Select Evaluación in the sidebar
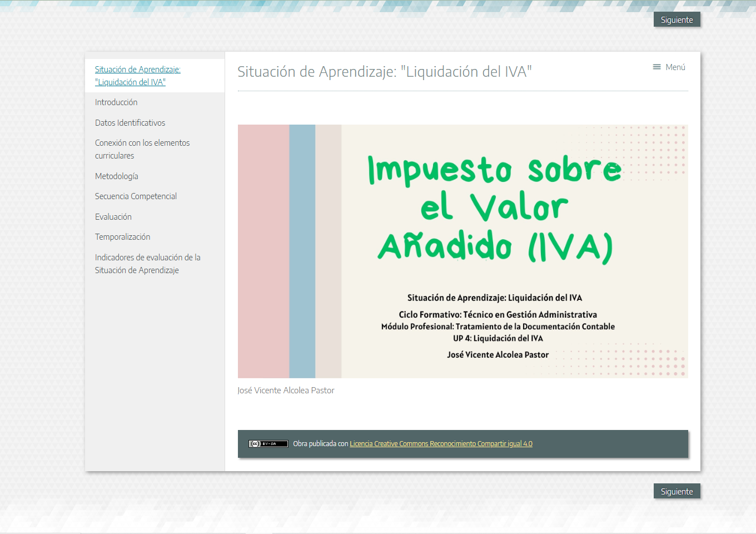 coord(113,217)
